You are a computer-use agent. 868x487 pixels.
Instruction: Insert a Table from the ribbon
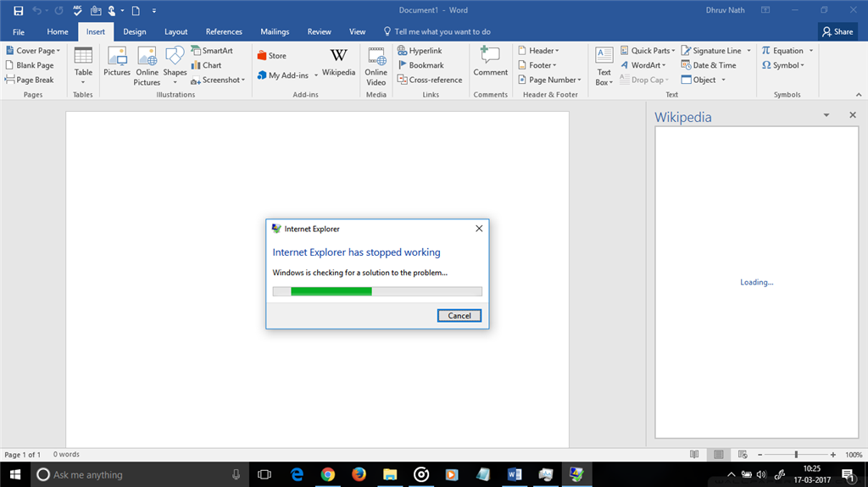83,66
